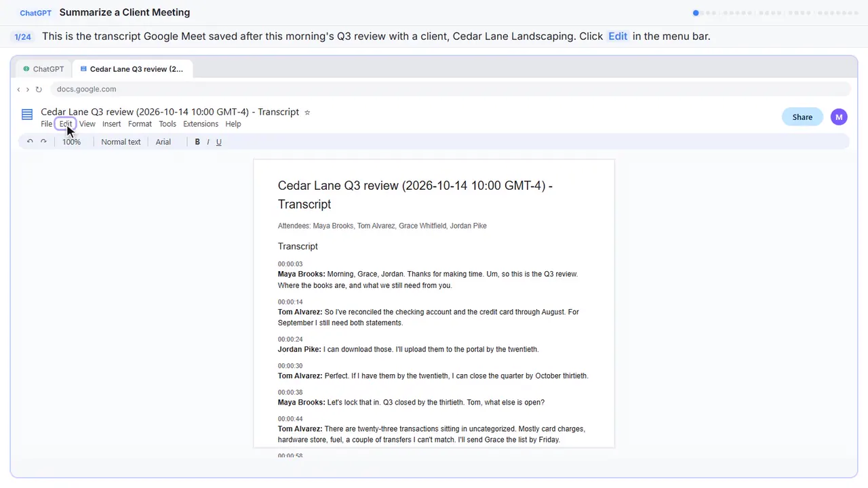Click the document title in header

170,112
